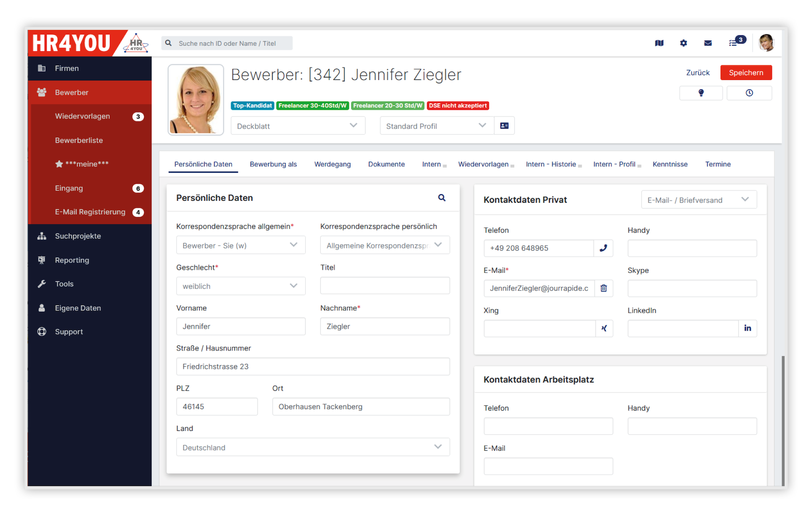Screen dimensions: 812x516
Task: Open the Geschlecht dropdown showing weiblich
Action: pyautogui.click(x=241, y=286)
